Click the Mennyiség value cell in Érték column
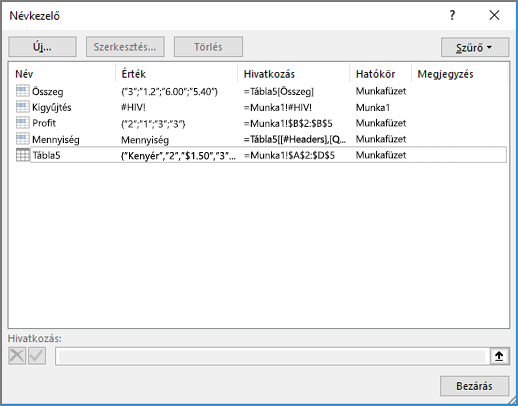This screenshot has height=406, width=518. (145, 140)
